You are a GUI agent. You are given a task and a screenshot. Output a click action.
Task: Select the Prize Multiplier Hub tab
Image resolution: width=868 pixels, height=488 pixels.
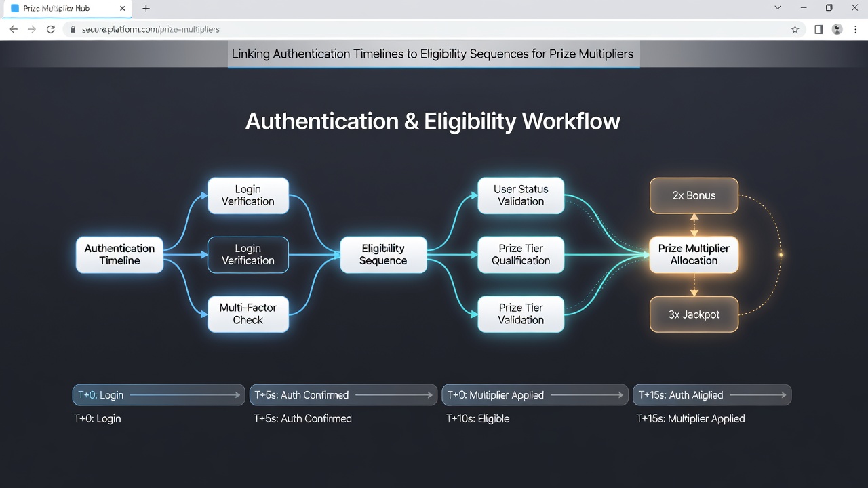click(x=68, y=9)
